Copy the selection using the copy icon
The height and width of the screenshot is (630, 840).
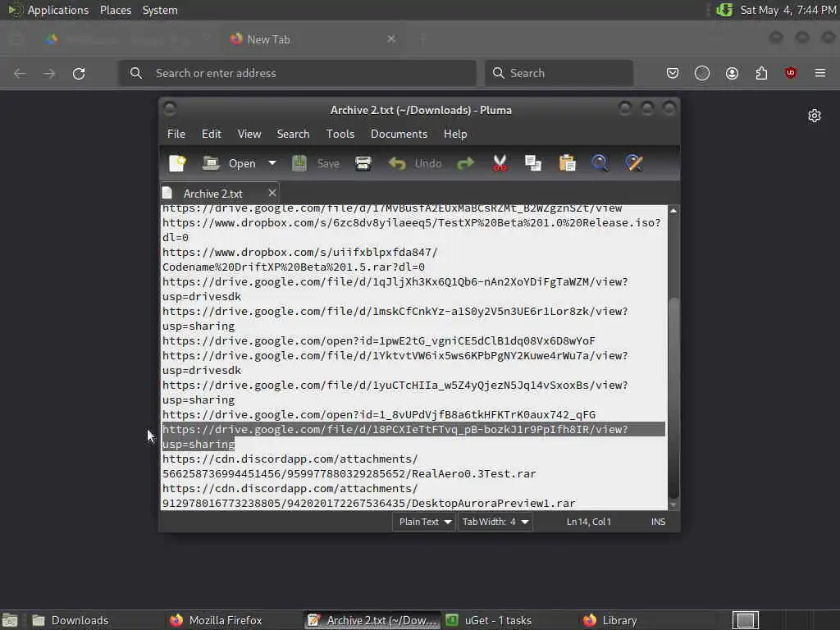click(533, 163)
